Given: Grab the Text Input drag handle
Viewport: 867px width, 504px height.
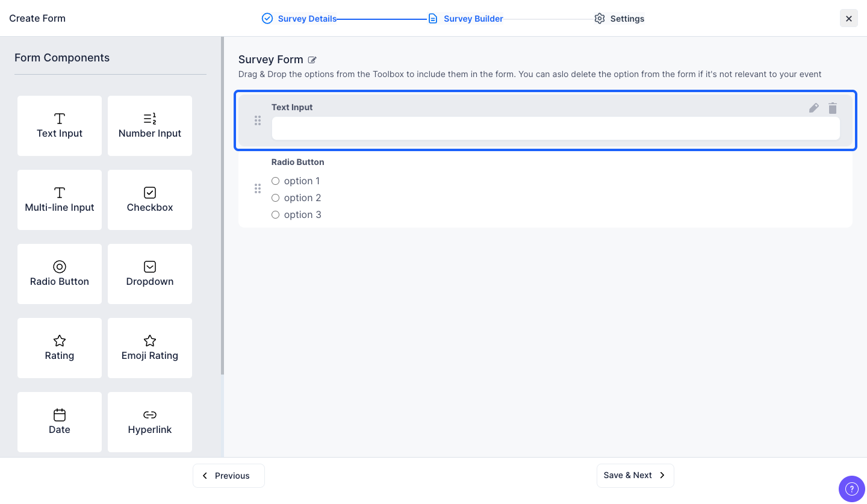Looking at the screenshot, I should 258,120.
